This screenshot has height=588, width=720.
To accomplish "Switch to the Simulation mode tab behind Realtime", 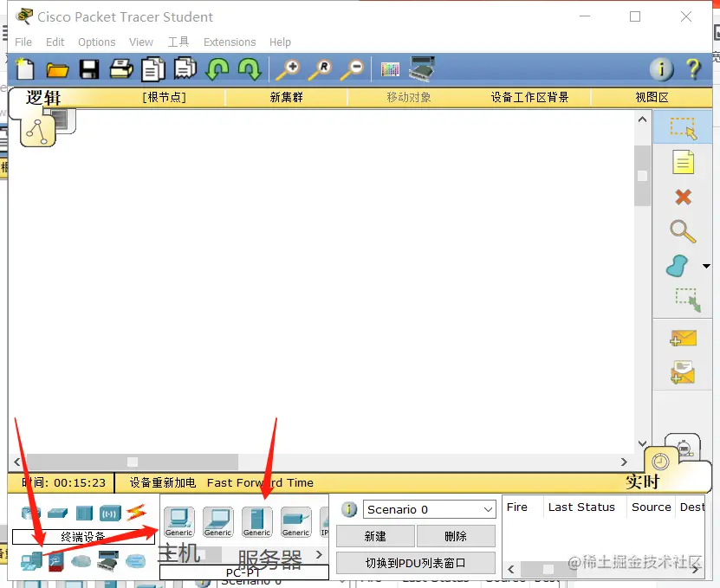I will (684, 448).
